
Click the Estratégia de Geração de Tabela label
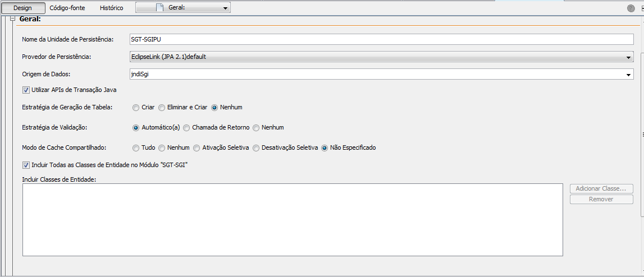tap(67, 108)
